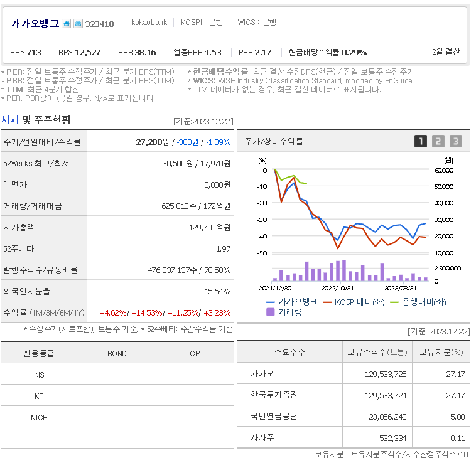
Task: Click the 52Weeks 최고/최저 row label
Action: pos(36,163)
